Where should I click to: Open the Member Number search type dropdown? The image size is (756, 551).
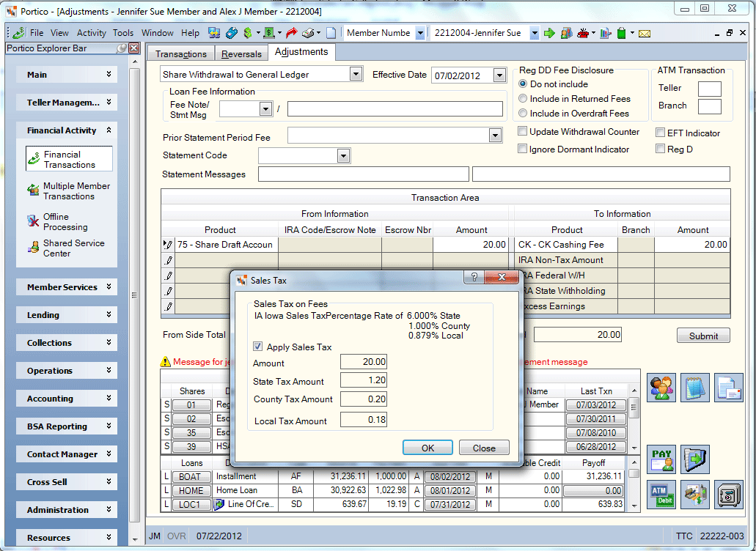tap(420, 33)
